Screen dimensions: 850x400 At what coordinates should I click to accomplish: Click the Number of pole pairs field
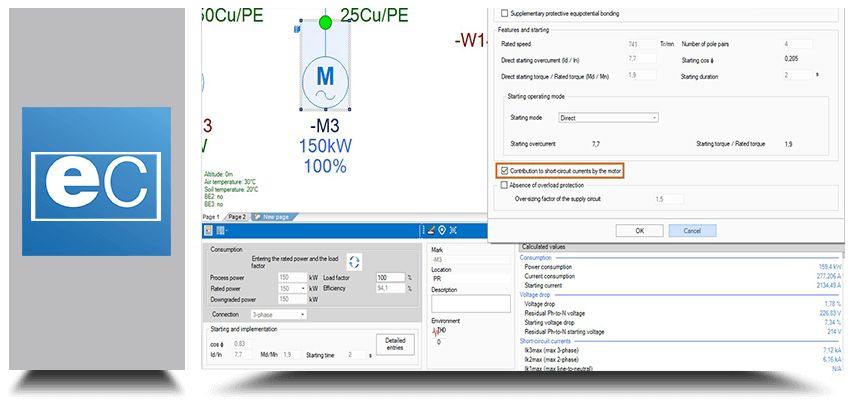click(x=798, y=44)
